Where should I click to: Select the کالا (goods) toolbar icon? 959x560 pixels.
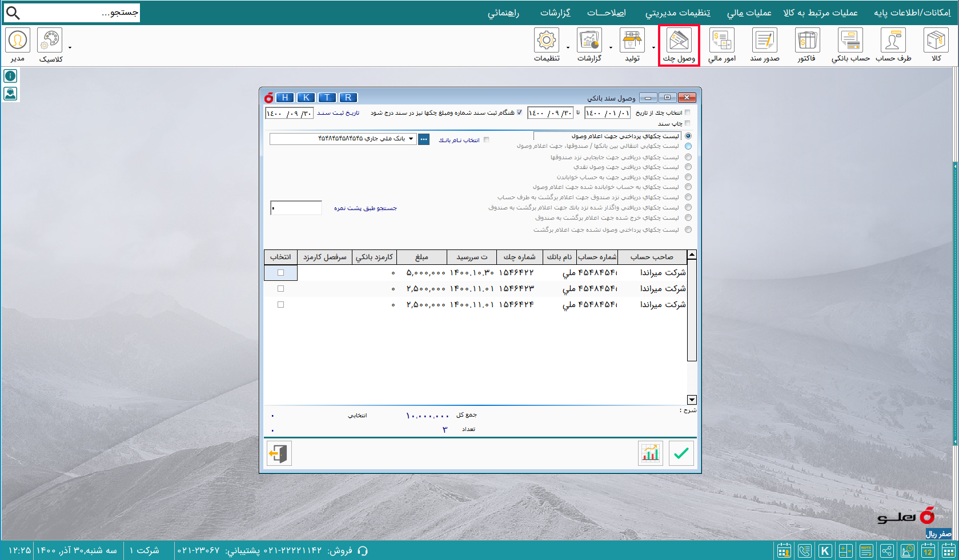pos(935,41)
